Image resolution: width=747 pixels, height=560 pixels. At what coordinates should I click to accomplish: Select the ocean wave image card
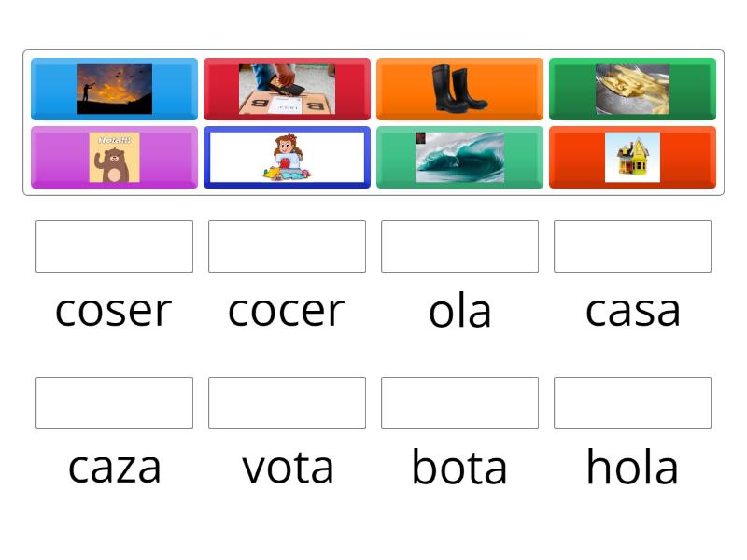coord(459,157)
